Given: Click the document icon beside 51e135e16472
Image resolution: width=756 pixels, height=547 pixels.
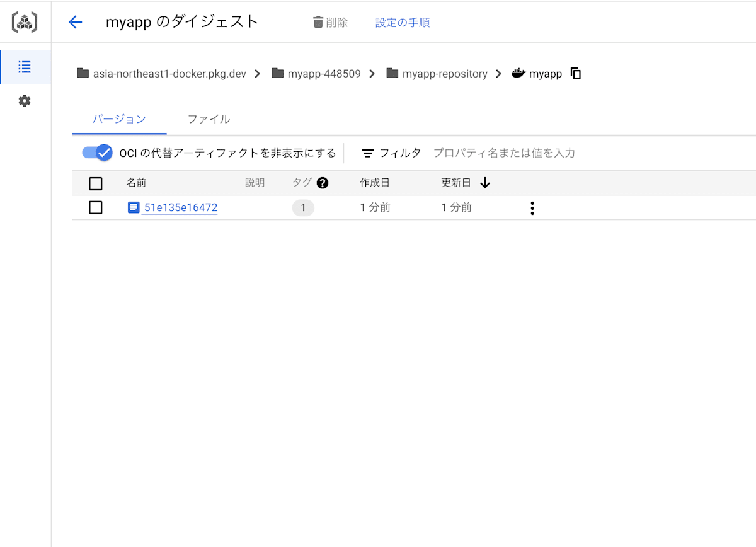Looking at the screenshot, I should coord(134,207).
